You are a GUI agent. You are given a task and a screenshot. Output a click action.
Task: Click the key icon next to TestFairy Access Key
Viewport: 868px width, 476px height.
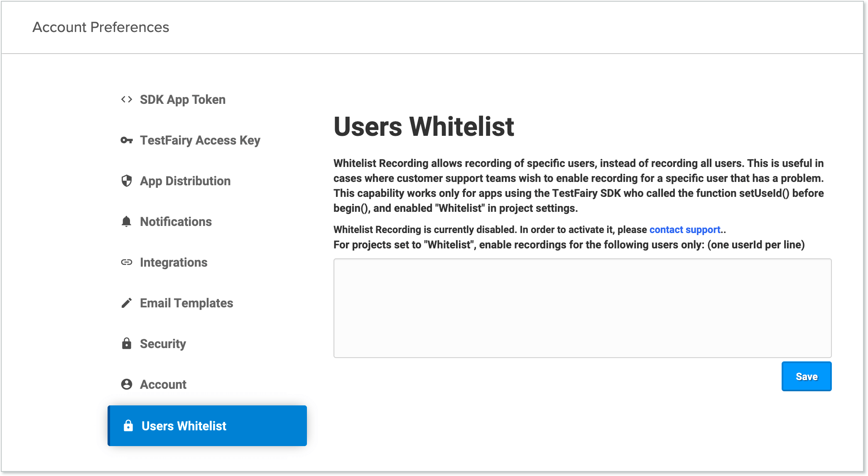(x=126, y=140)
